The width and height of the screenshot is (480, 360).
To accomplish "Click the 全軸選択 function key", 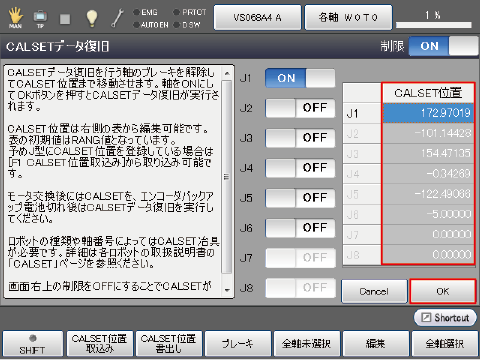I will (x=445, y=344).
